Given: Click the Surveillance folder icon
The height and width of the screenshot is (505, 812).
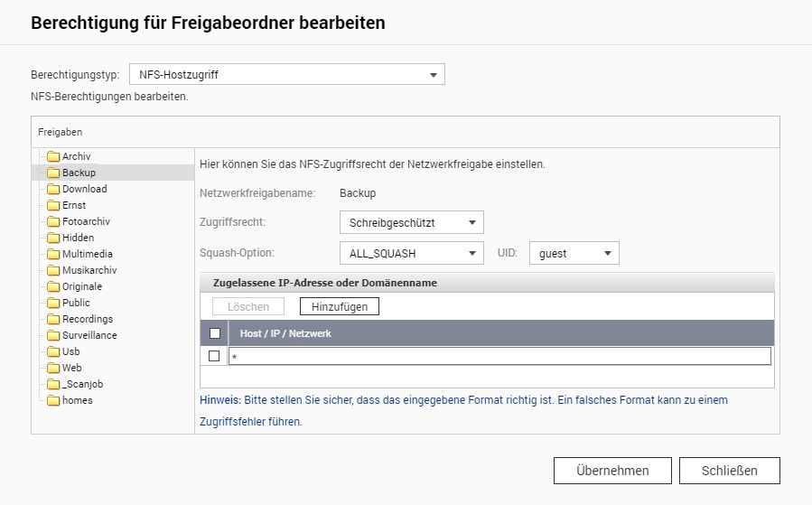Looking at the screenshot, I should [53, 336].
